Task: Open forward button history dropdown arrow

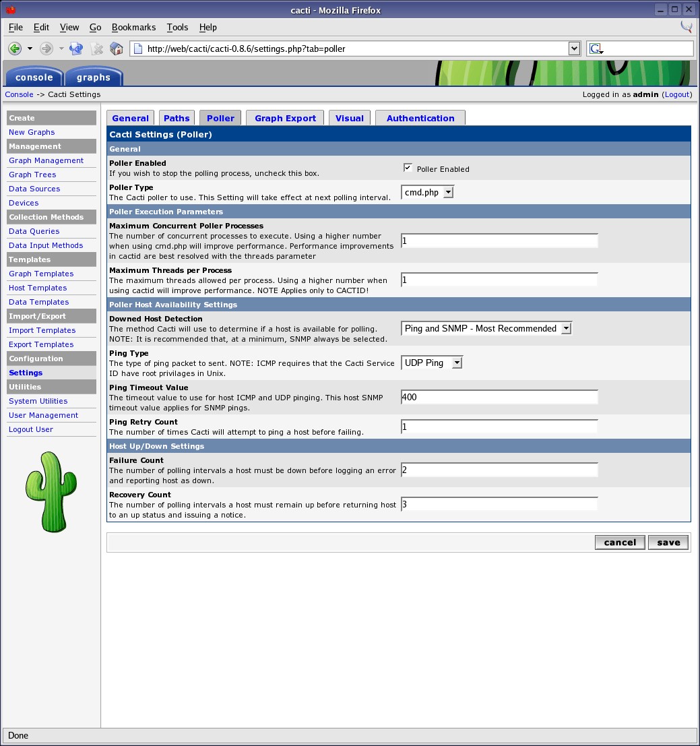Action: point(61,49)
